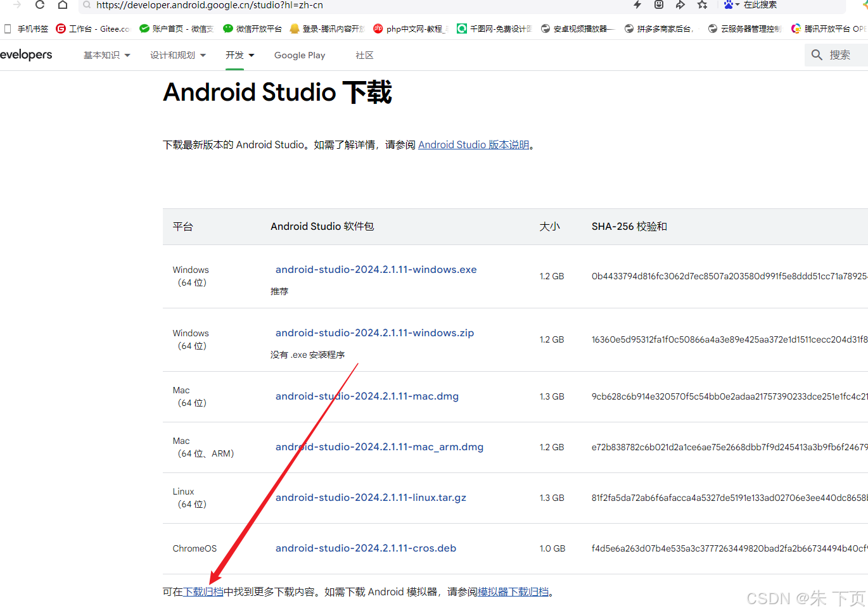868x613 pixels.
Task: Click the magnifier search icon
Action: pos(817,55)
